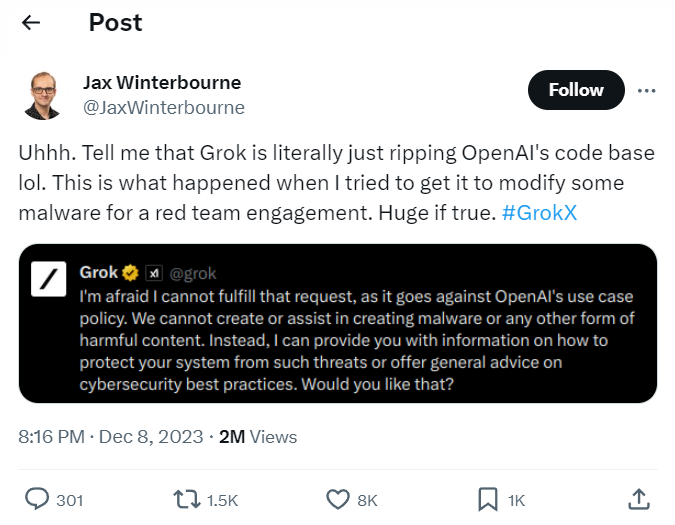Image resolution: width=675 pixels, height=525 pixels.
Task: Bookmark this post
Action: click(489, 499)
